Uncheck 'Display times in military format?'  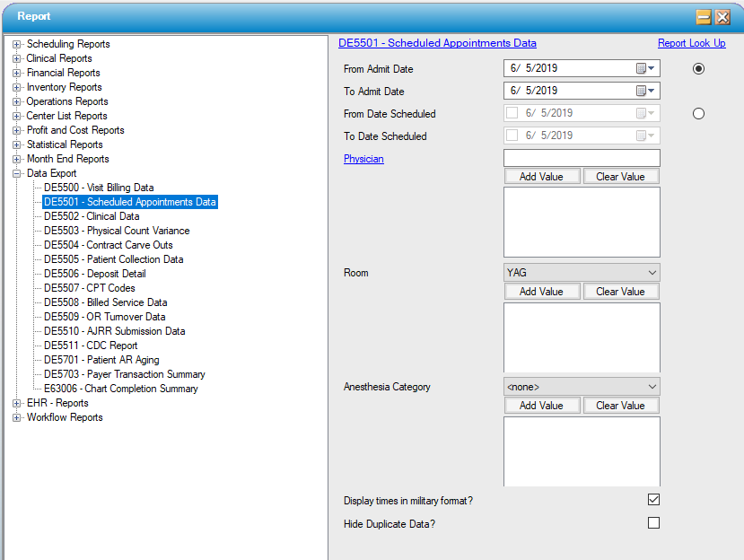pyautogui.click(x=653, y=499)
